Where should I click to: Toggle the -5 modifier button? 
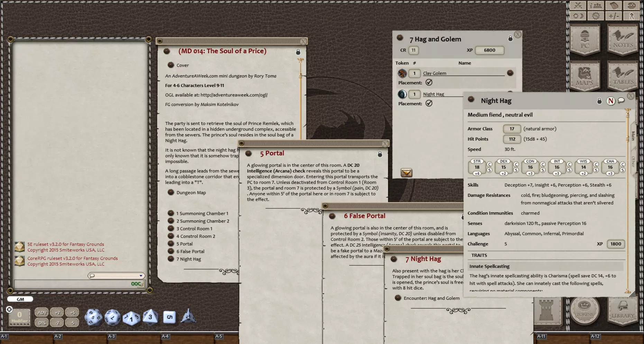point(72,323)
